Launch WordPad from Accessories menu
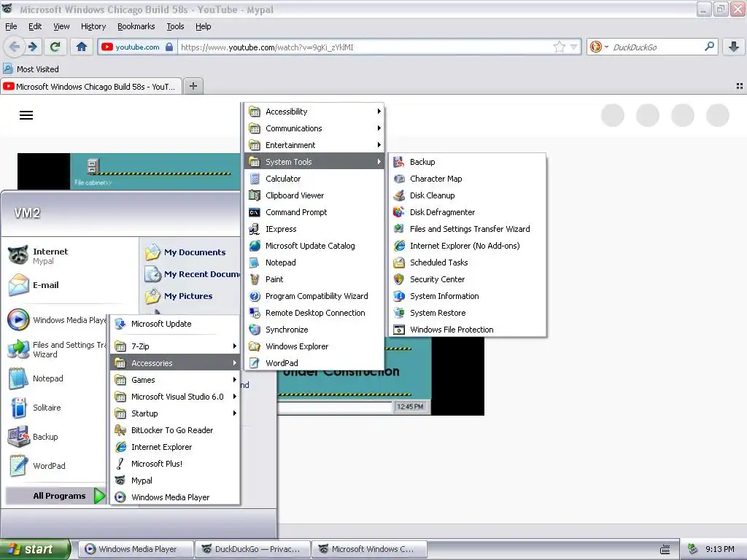The height and width of the screenshot is (560, 747). 314,363
